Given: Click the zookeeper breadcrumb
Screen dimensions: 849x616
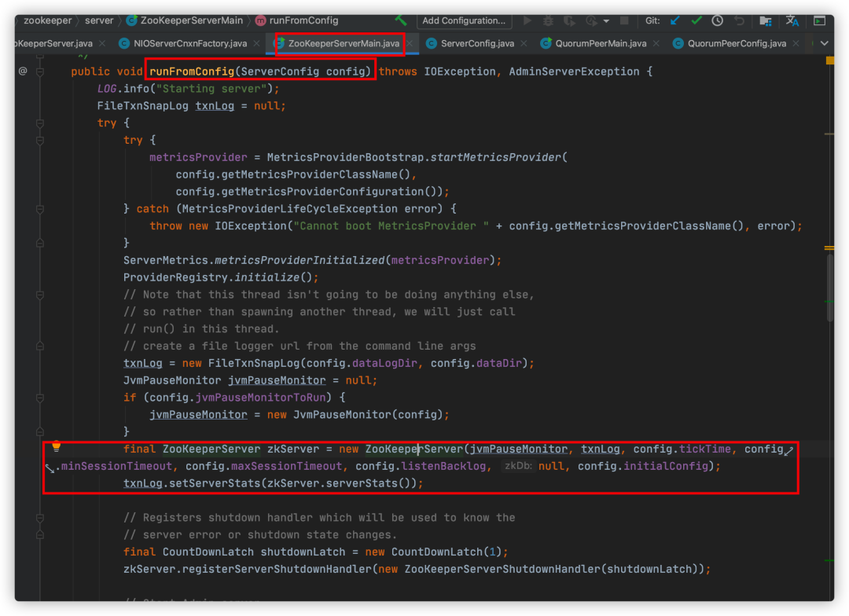Looking at the screenshot, I should (47, 20).
